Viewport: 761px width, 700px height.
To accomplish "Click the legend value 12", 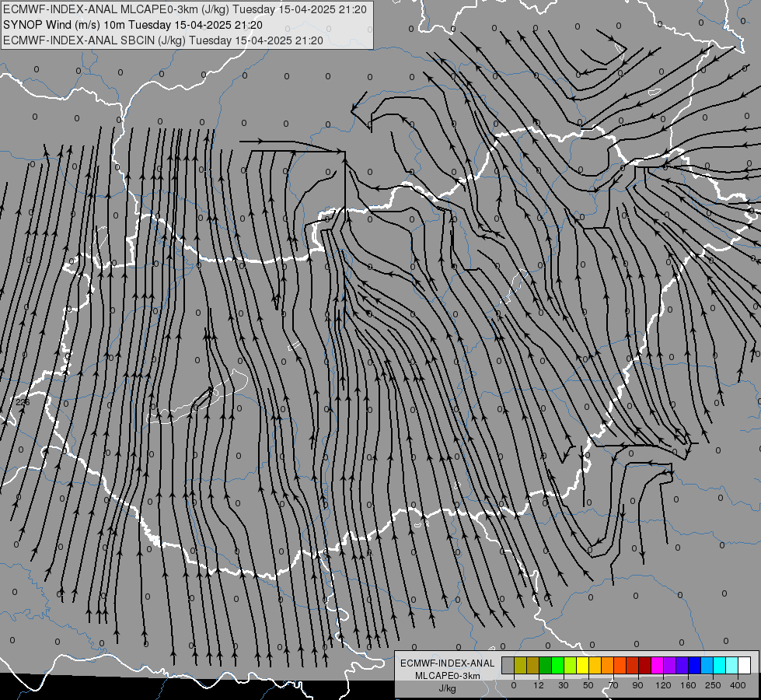I will [x=539, y=685].
